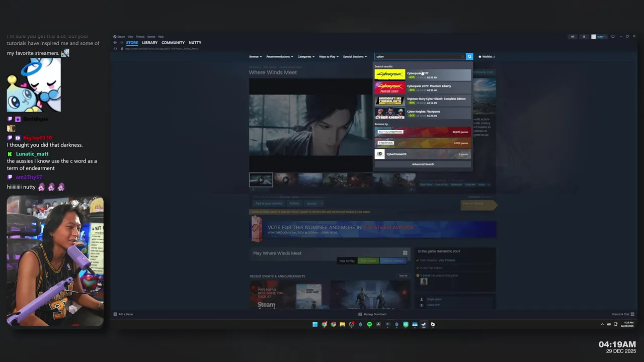644x362 pixels.
Task: Click the Ignore button
Action: (x=311, y=204)
